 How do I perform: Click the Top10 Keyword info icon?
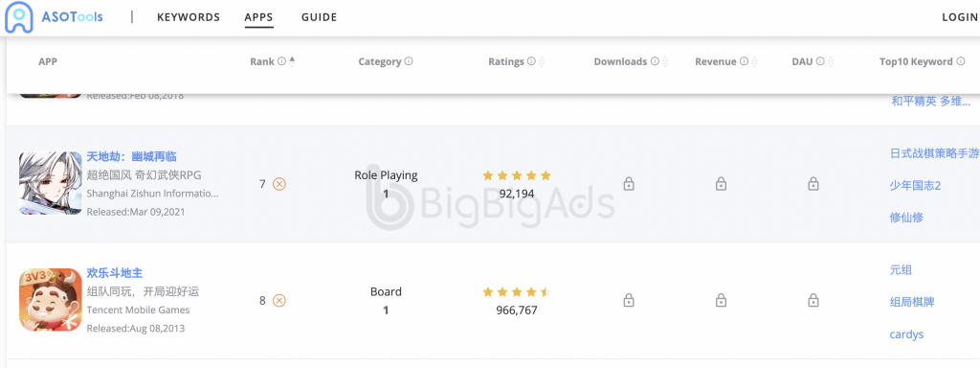tap(960, 61)
